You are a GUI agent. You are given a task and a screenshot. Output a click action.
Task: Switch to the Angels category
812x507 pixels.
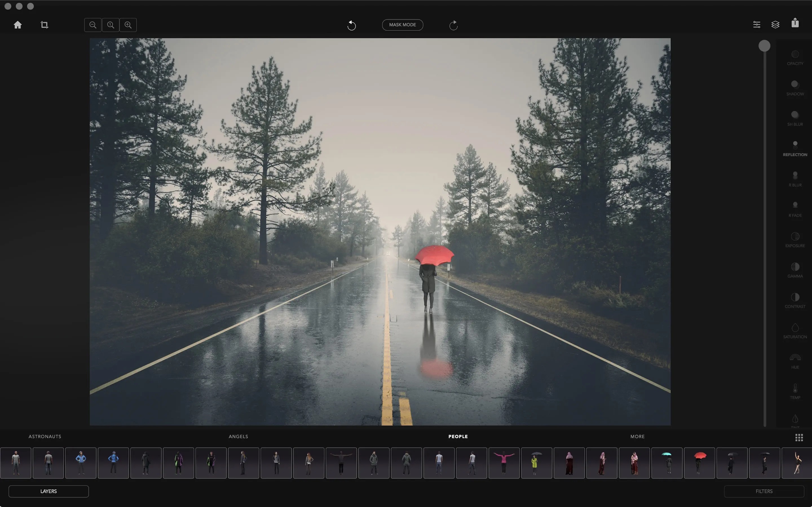click(x=238, y=436)
